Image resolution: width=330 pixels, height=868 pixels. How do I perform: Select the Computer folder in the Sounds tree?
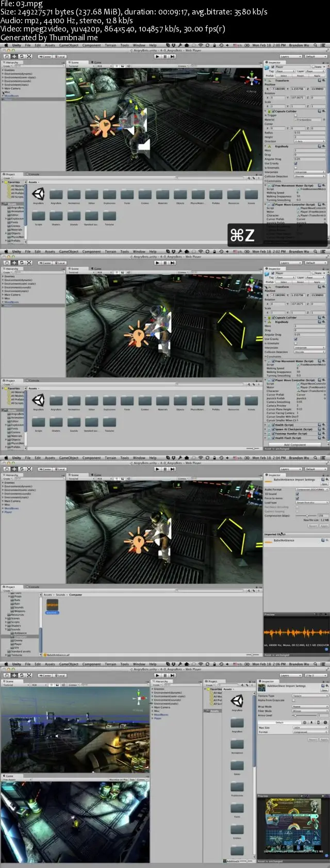pos(20,637)
